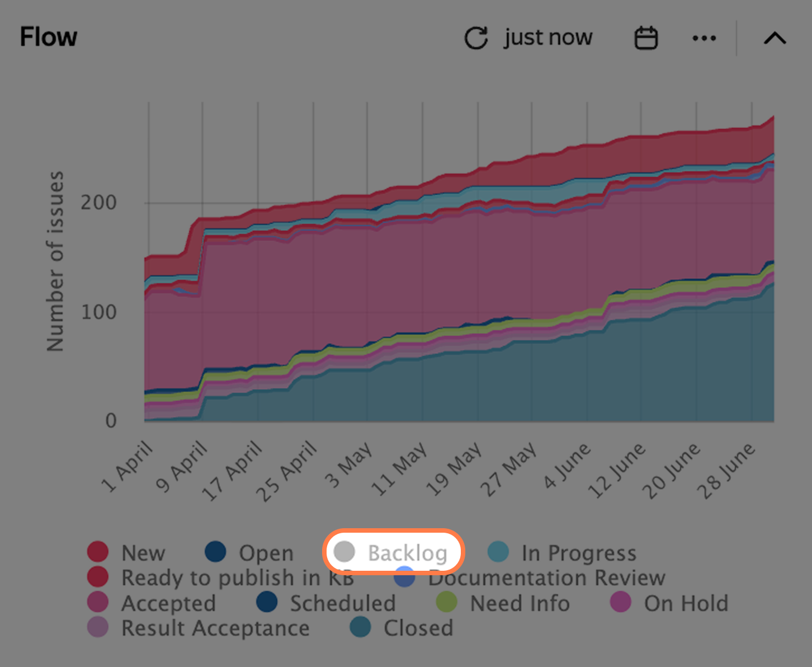812x667 pixels.
Task: Toggle the On Hold legend item
Action: [669, 603]
